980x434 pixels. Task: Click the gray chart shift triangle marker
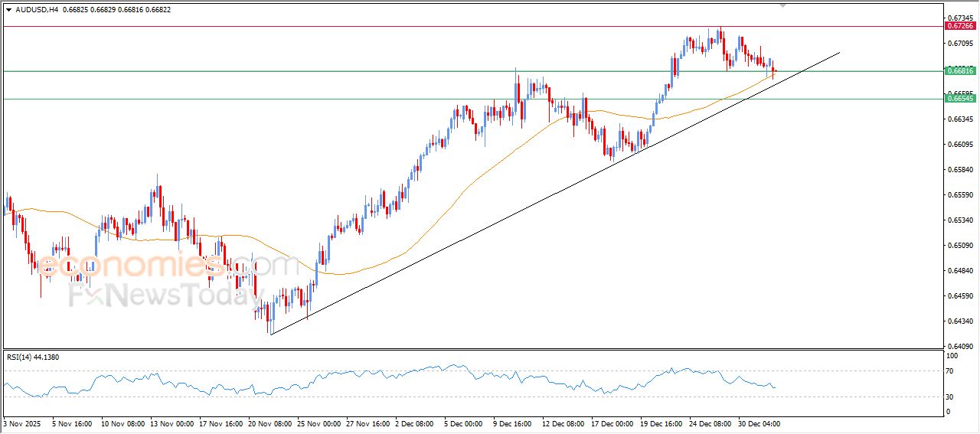click(x=782, y=5)
